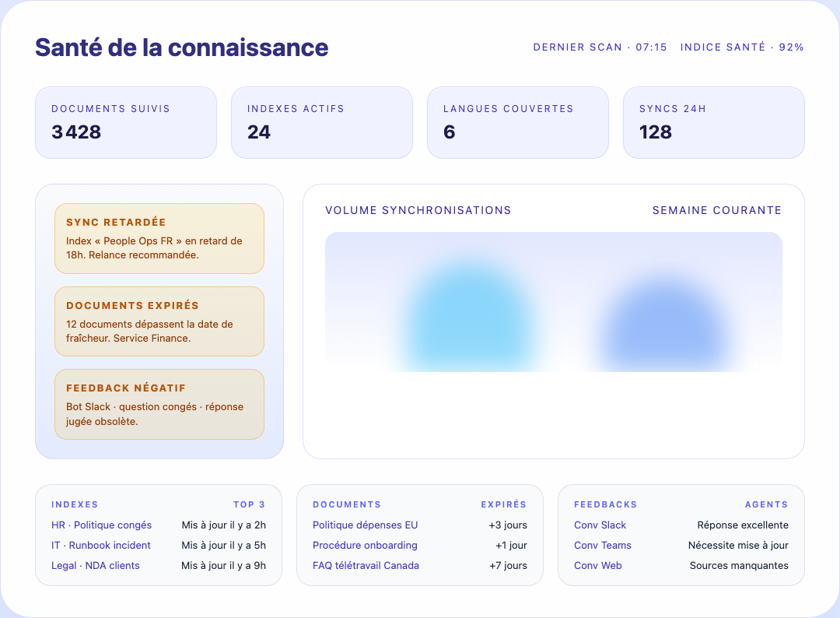Select the Documents suivis stat card
The width and height of the screenshot is (840, 618).
126,122
